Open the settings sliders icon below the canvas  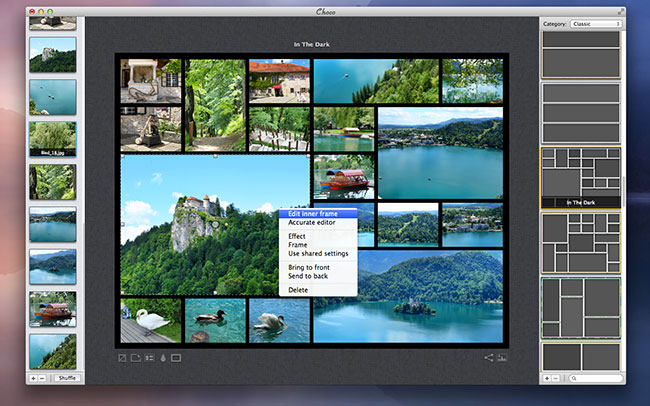[x=149, y=357]
